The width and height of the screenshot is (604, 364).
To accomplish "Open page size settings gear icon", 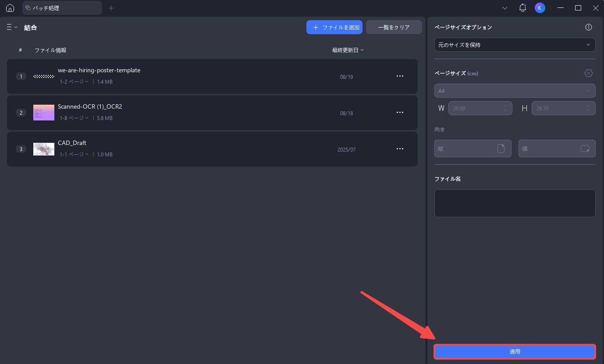I will [x=589, y=73].
